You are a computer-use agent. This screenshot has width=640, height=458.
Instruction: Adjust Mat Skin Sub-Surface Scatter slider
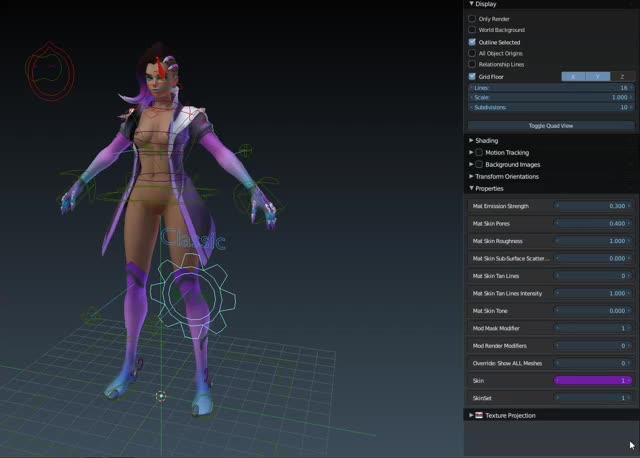tap(593, 258)
